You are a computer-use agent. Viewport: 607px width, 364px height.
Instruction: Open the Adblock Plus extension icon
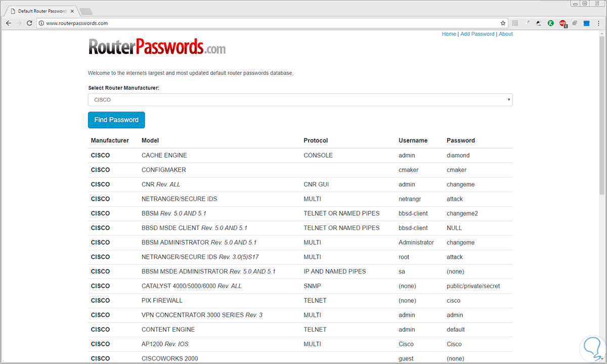563,23
